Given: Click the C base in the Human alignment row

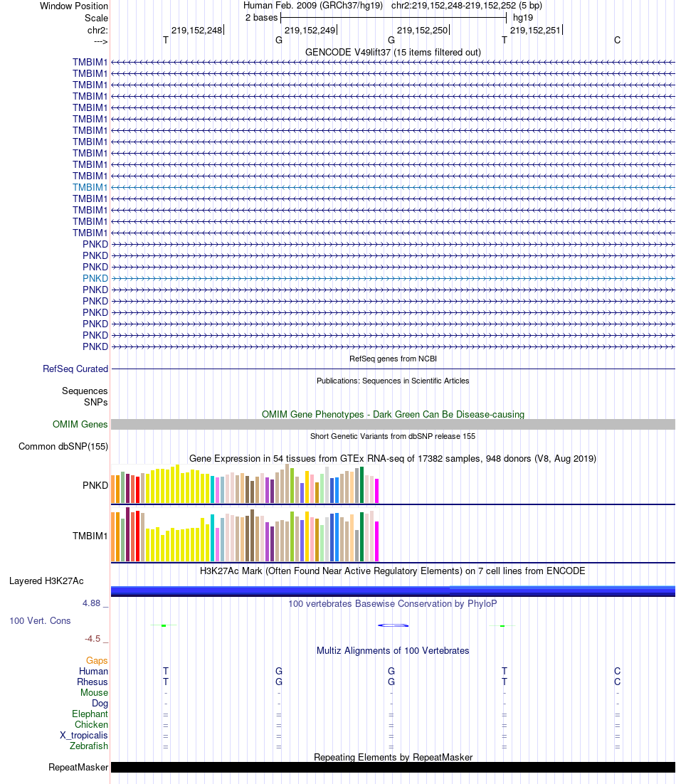Looking at the screenshot, I should (x=618, y=672).
